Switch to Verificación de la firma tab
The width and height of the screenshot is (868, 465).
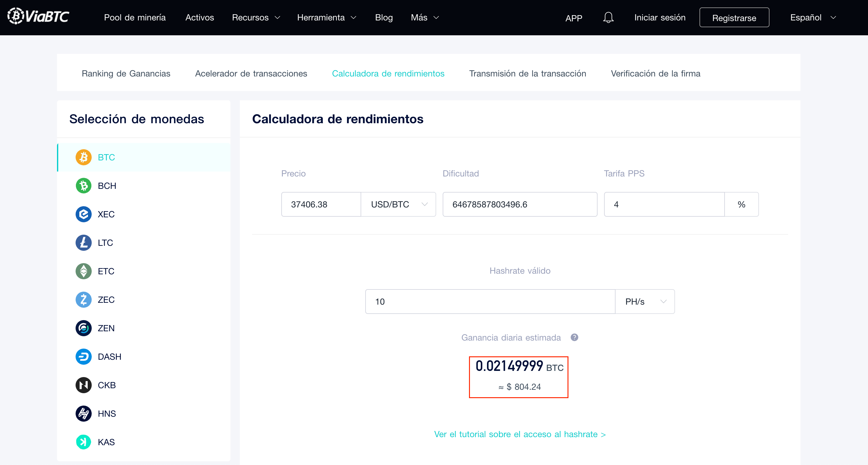[655, 73]
